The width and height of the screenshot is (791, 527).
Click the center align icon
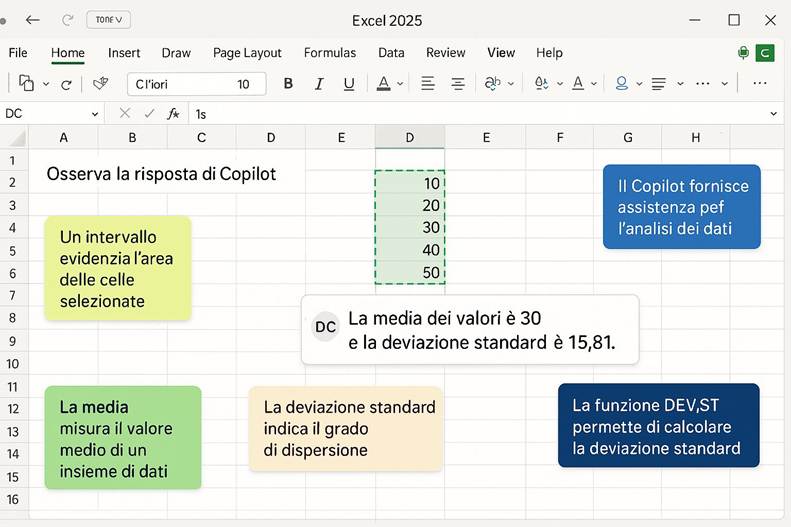[x=458, y=84]
